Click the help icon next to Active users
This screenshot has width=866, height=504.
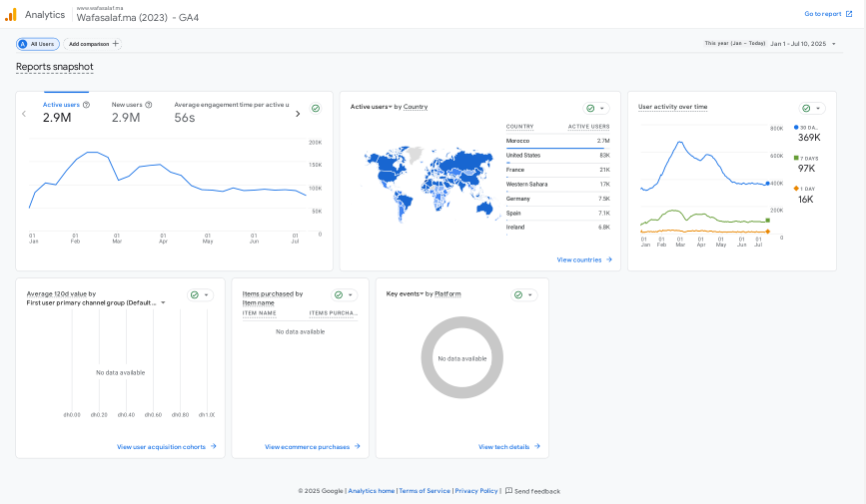click(x=86, y=105)
